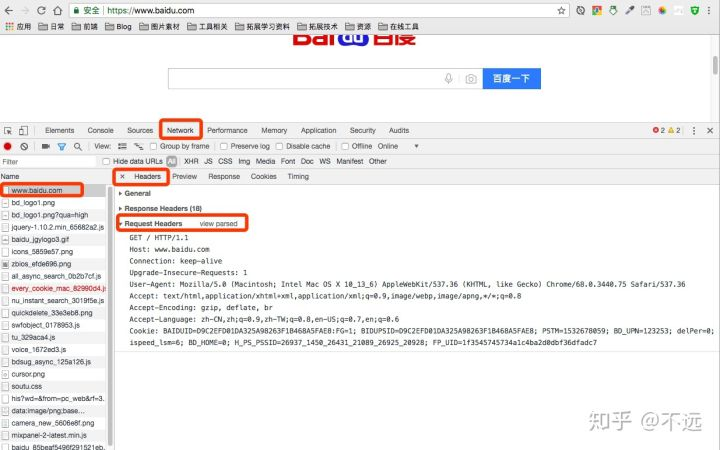Viewport: 720px width, 450px height.
Task: Check the Offline checkbox
Action: pyautogui.click(x=345, y=146)
